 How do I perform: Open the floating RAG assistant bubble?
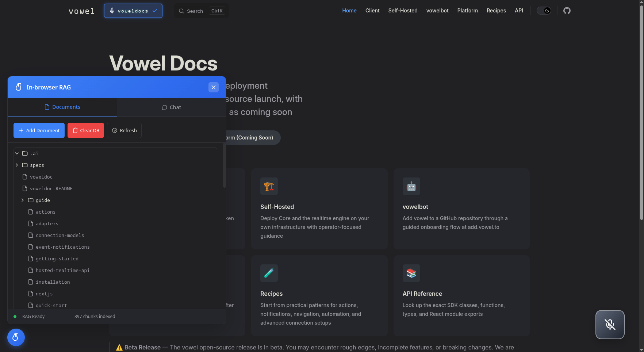16,337
